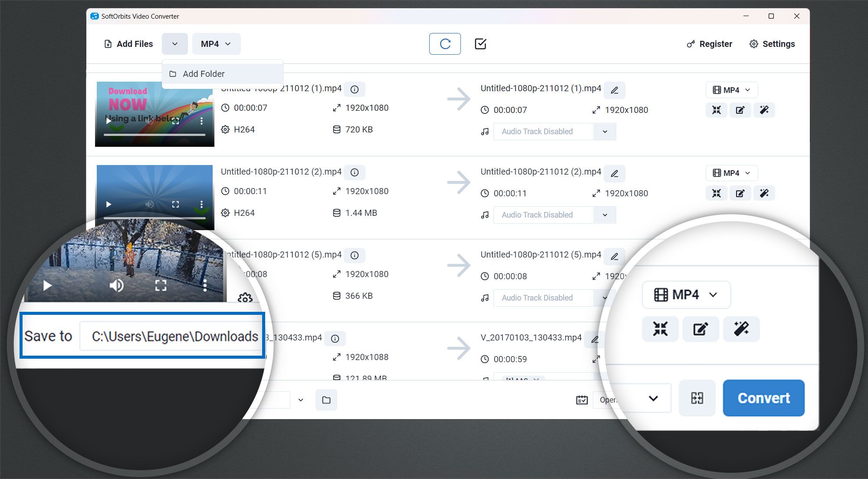The height and width of the screenshot is (479, 868).
Task: Click the magic wand/enhance icon for second video
Action: point(764,193)
